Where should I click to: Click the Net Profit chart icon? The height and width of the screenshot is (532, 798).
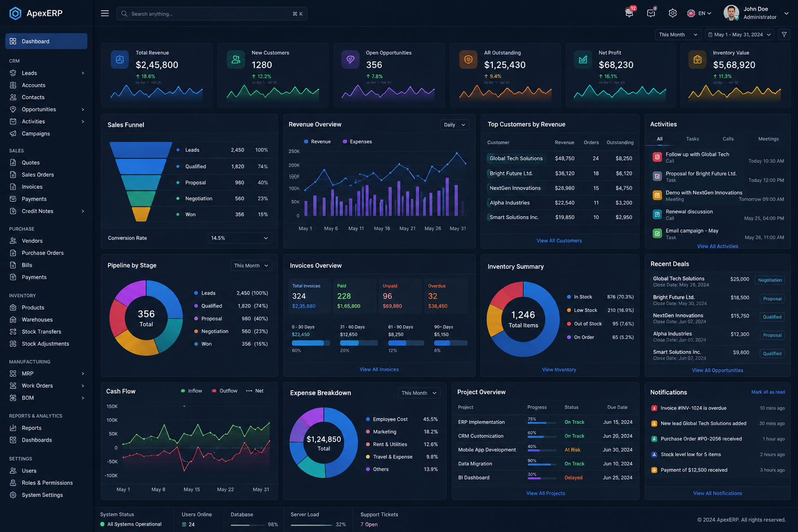(x=583, y=60)
